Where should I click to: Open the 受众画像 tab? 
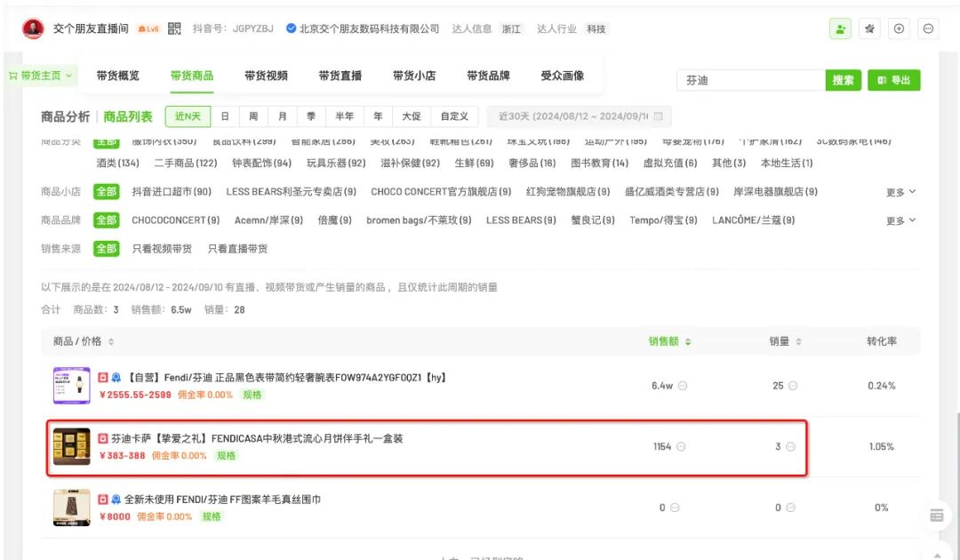[x=563, y=76]
